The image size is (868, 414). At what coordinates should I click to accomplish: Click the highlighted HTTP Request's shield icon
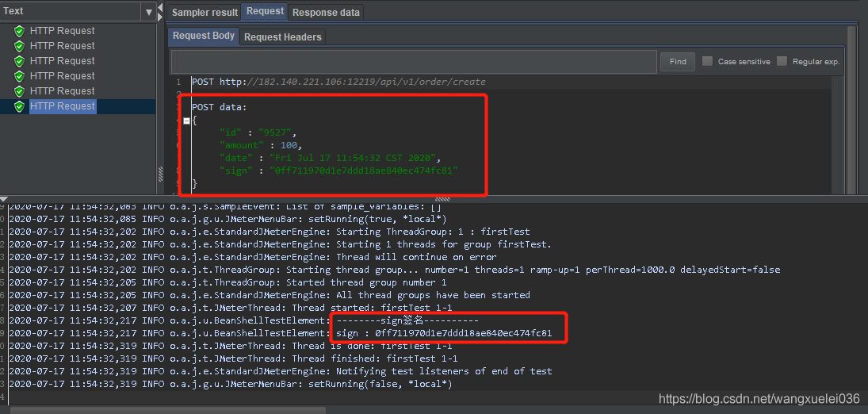point(20,106)
